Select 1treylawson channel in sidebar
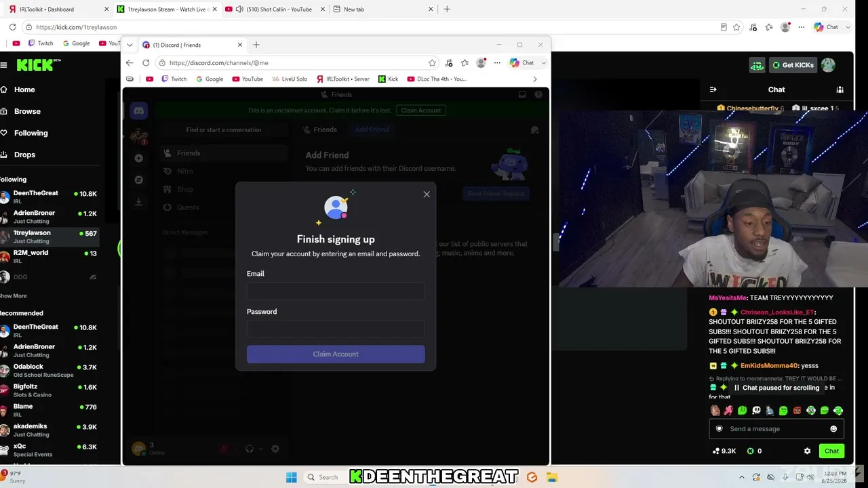The image size is (868, 488). [x=50, y=237]
